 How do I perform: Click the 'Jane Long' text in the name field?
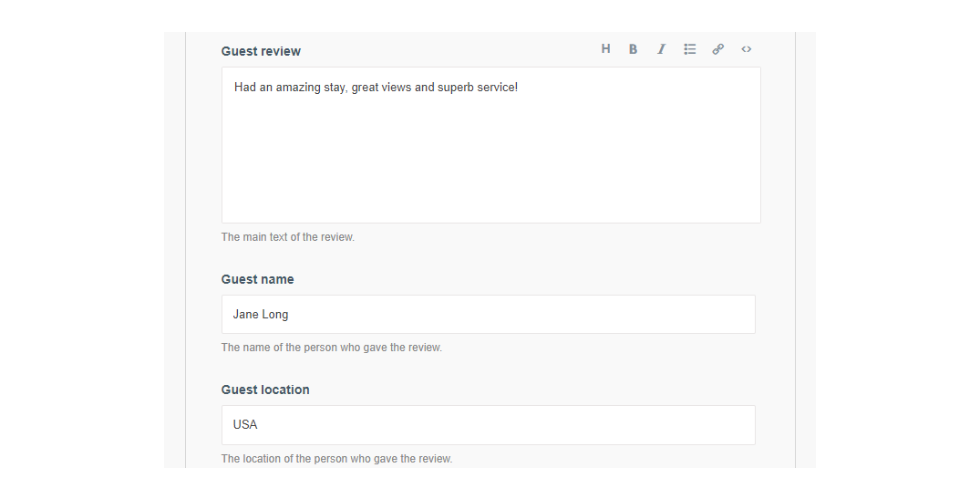261,315
